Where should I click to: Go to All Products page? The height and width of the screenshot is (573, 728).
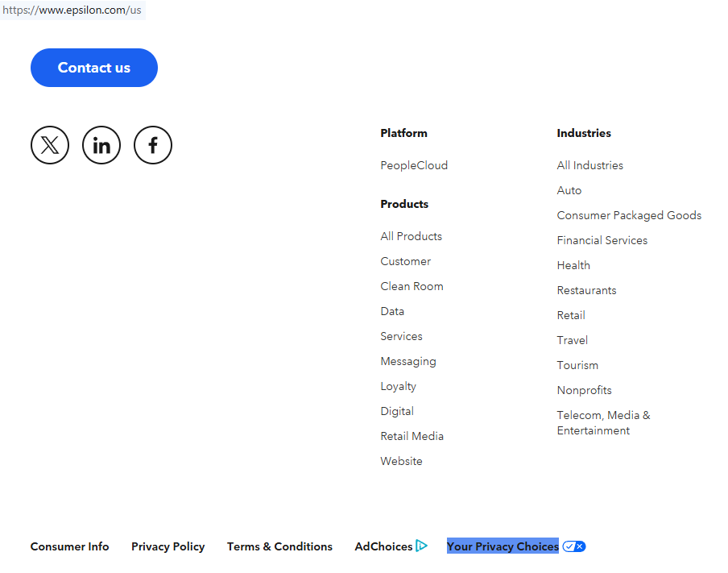[x=412, y=236]
